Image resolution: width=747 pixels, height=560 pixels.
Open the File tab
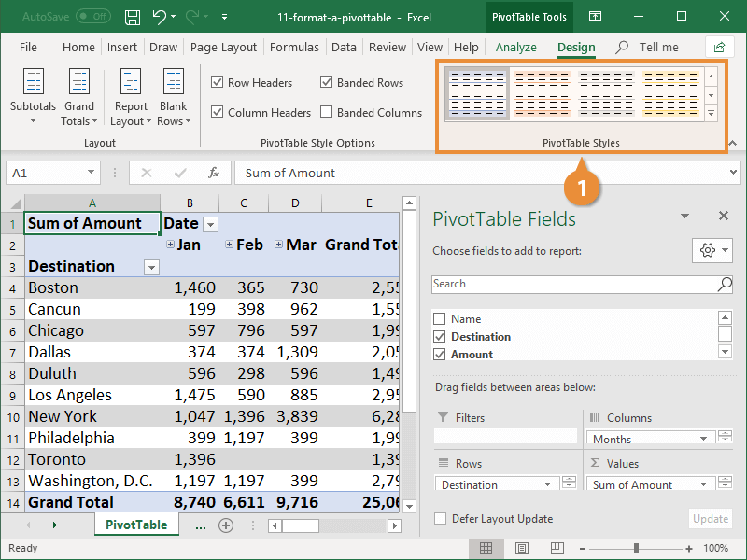pyautogui.click(x=28, y=48)
